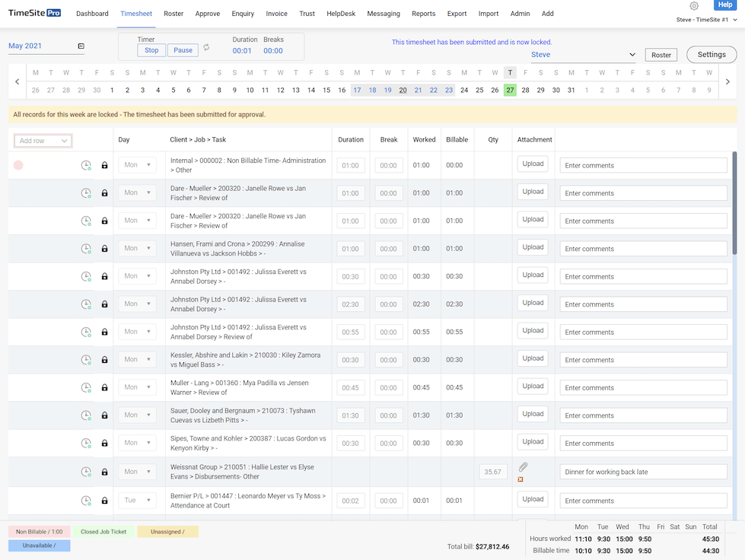
Task: Click lock icon on the Weissnat Group row
Action: [x=104, y=472]
